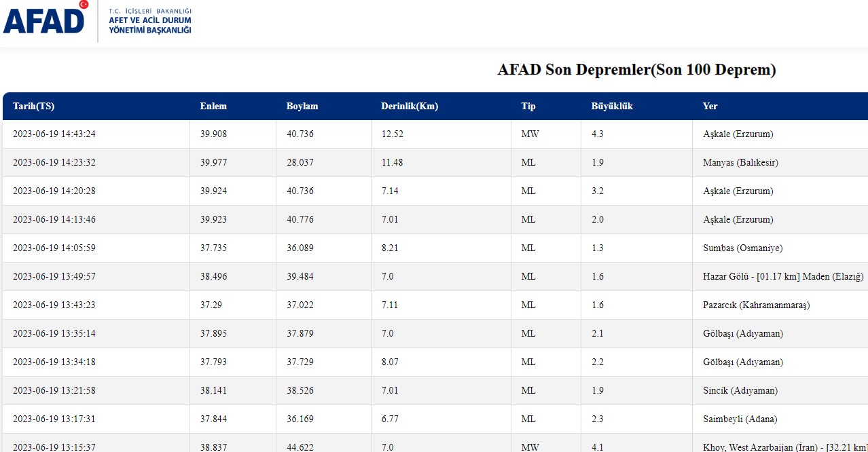
Task: Click the Sumbas (Osmaniye) location cell
Action: click(742, 248)
